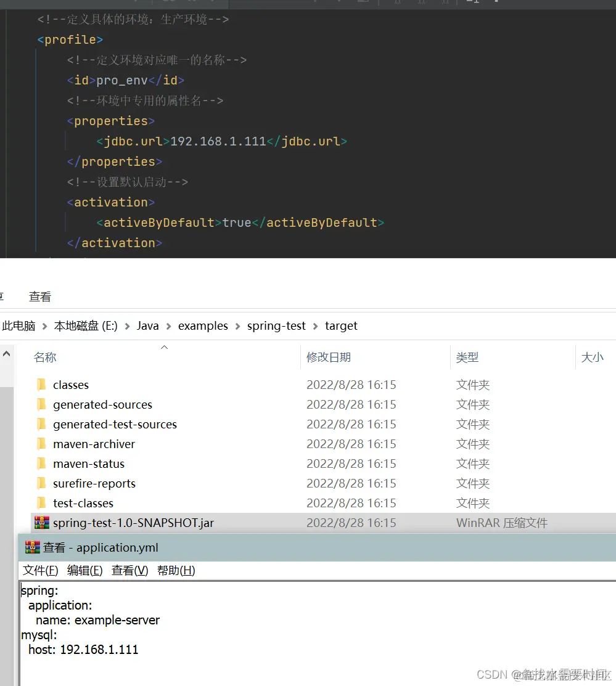The image size is (616, 686).
Task: Open 查看(V) menu in the viewer
Action: 129,571
